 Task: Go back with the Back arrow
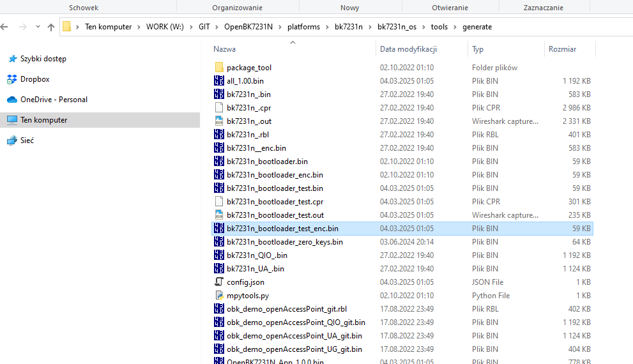(x=4, y=27)
